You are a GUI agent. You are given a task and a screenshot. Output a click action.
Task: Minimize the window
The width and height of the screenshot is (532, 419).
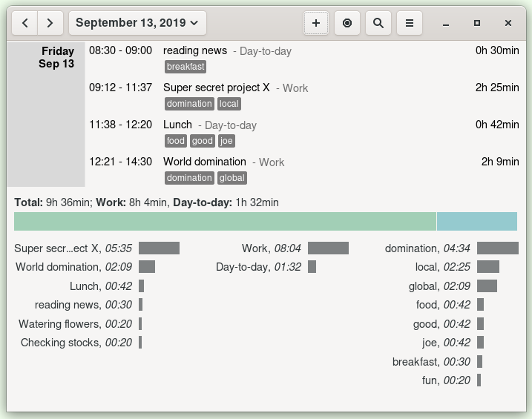446,23
